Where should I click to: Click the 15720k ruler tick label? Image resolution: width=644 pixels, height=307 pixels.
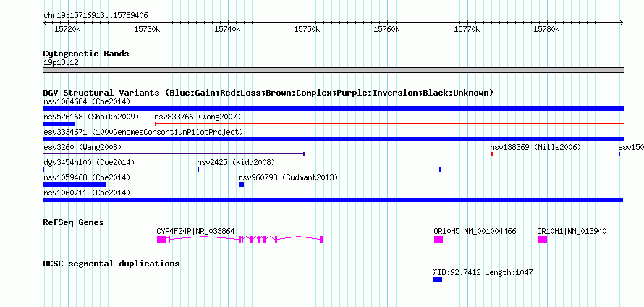[x=67, y=30]
